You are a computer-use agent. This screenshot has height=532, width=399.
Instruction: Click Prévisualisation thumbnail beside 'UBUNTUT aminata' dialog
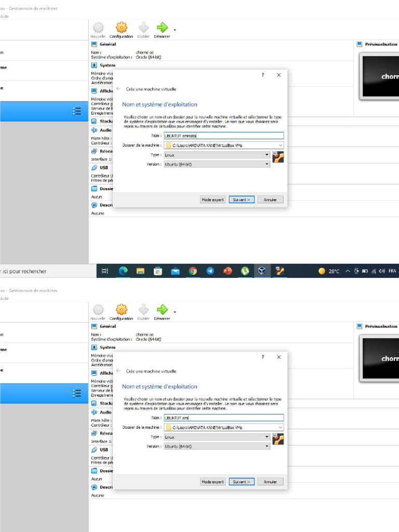coord(380,76)
